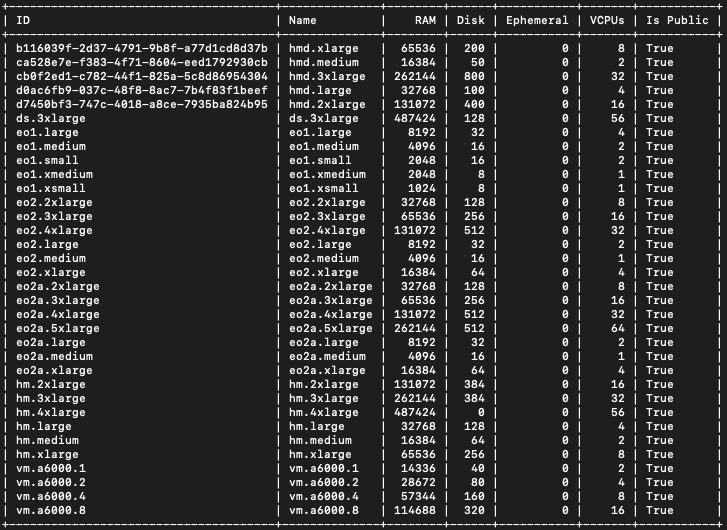Screen dimensions: 727x530
Task: Select the UUID starting with ca528e7e
Action: click(x=142, y=62)
